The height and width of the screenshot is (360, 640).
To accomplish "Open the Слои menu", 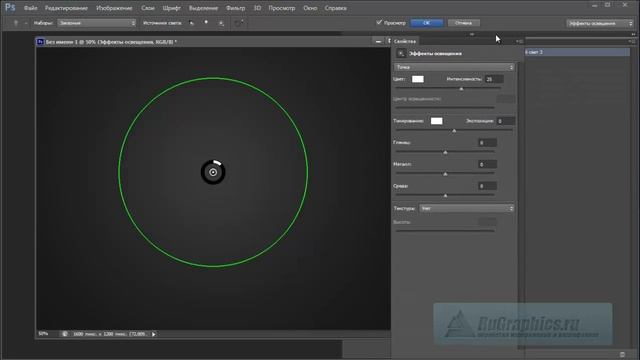I will [148, 8].
